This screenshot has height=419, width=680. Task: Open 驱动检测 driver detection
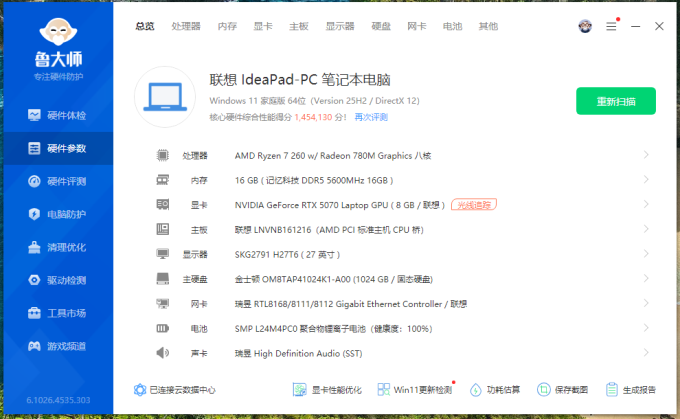coord(58,280)
